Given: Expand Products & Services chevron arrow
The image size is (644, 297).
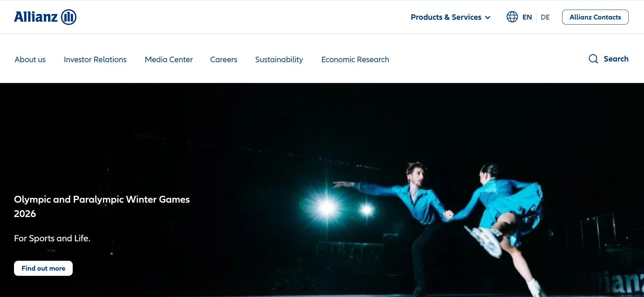Looking at the screenshot, I should click(x=488, y=17).
